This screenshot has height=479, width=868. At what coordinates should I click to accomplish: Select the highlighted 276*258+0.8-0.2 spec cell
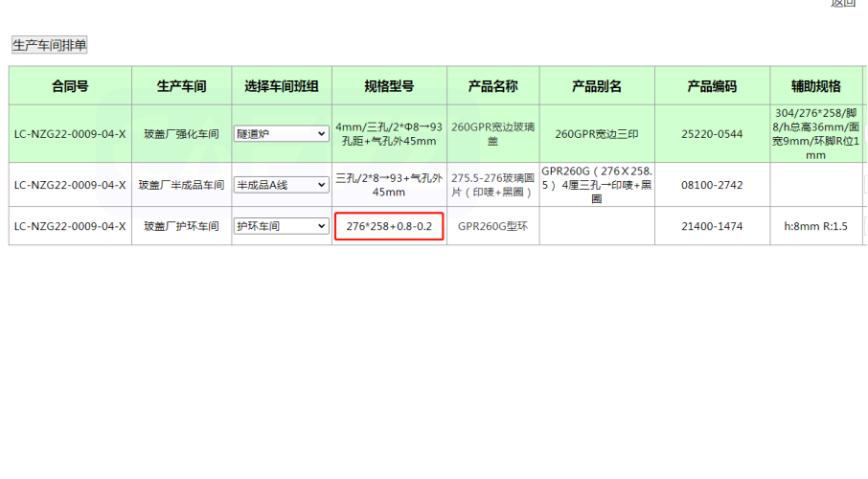click(389, 227)
